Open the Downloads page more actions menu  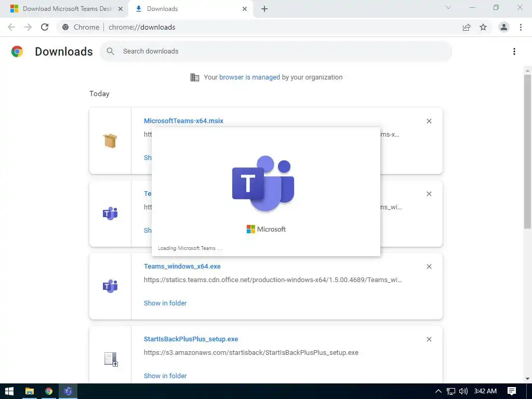pos(514,51)
